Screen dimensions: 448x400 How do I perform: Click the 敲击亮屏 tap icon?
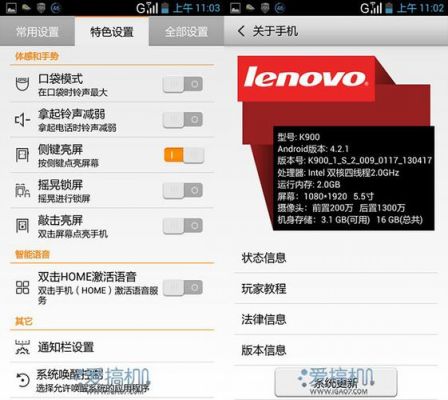click(22, 226)
